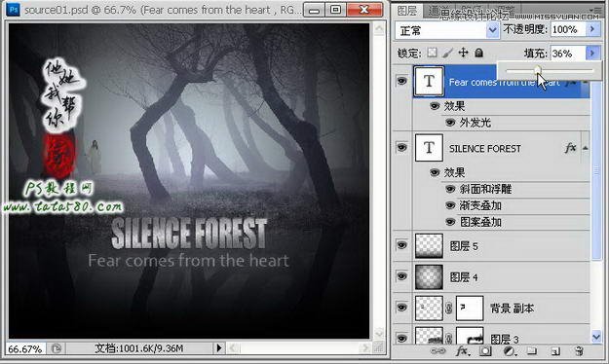This screenshot has height=364, width=609.
Task: Lock layer position
Action: 463,53
